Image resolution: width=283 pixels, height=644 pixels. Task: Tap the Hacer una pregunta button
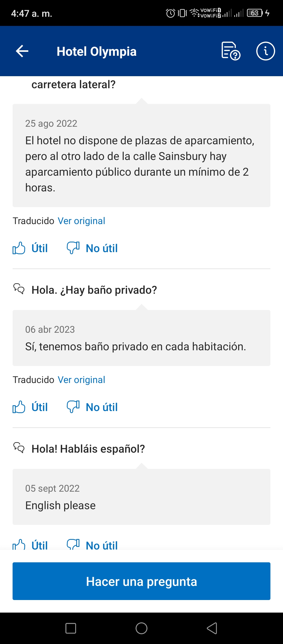pyautogui.click(x=141, y=581)
